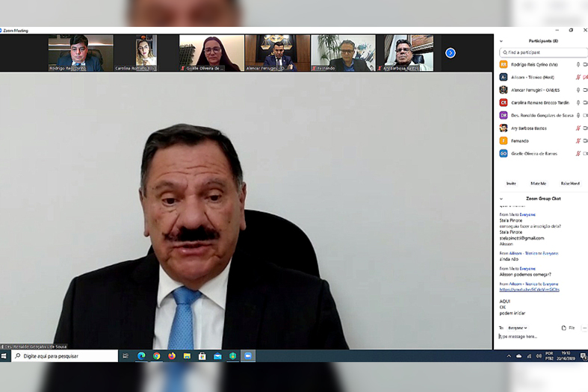Toggle Alisson Técnico's muted microphone icon
Screen dimensions: 588x392
578,77
